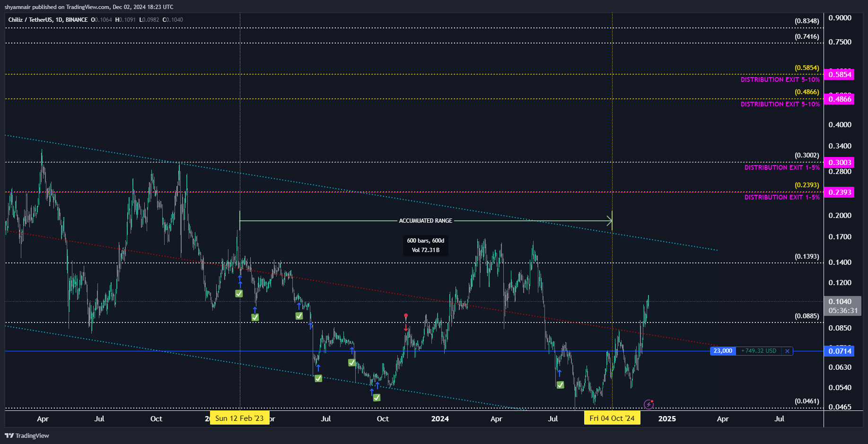Click the blue 0.0714 price label
The width and height of the screenshot is (868, 444).
(x=839, y=351)
